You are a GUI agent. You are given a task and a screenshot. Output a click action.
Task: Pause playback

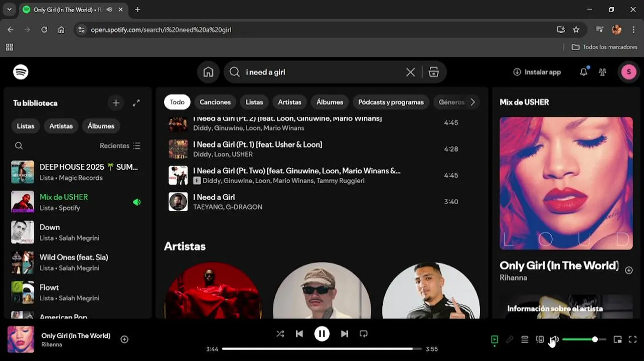pos(322,333)
